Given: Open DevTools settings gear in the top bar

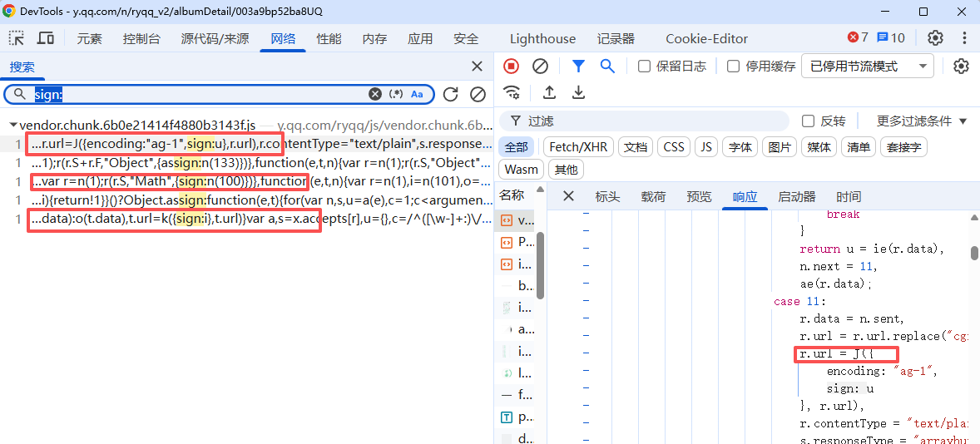Looking at the screenshot, I should (935, 38).
